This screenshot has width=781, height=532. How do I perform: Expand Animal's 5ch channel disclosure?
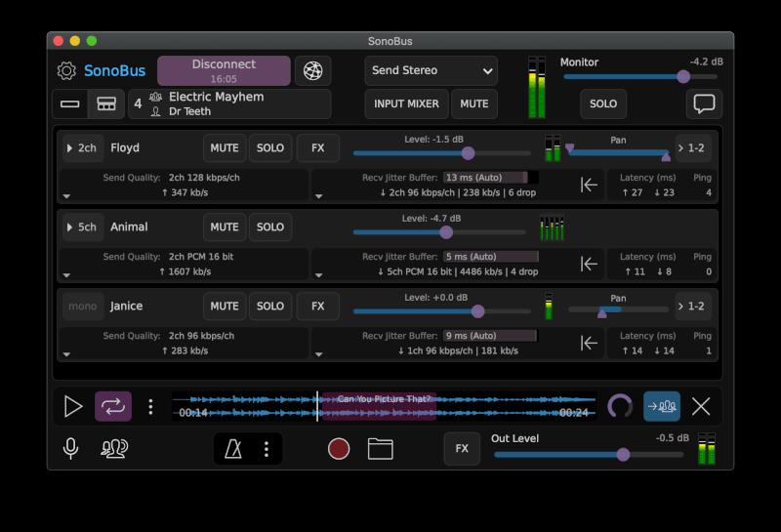coord(80,227)
